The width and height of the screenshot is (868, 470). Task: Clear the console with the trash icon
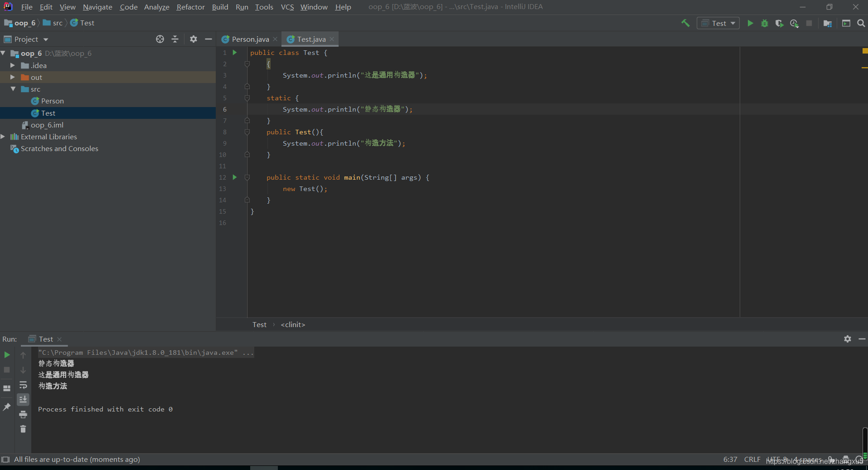coord(23,429)
